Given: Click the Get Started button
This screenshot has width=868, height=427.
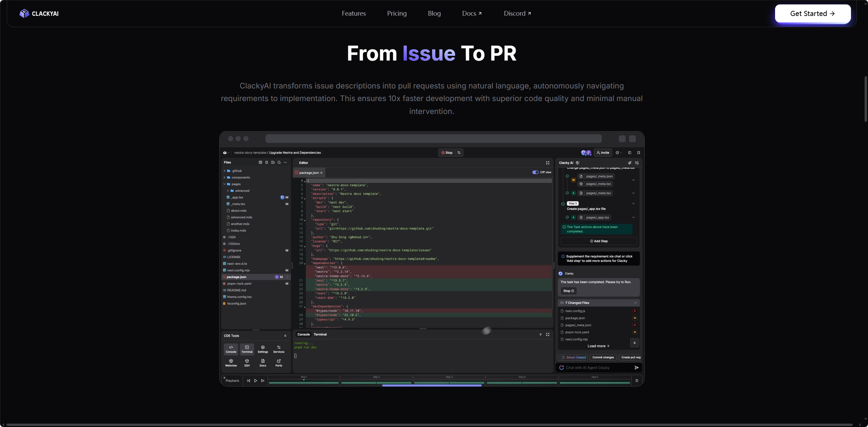Looking at the screenshot, I should (x=813, y=14).
